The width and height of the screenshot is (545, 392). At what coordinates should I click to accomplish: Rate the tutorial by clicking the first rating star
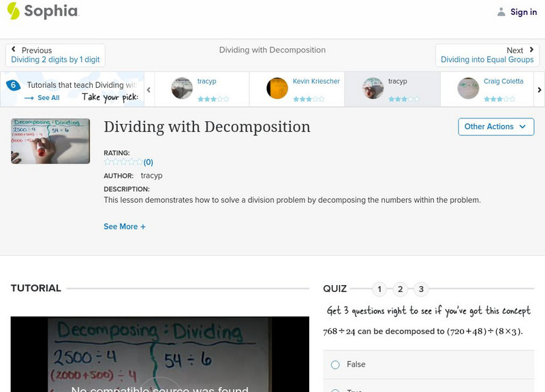coord(106,162)
